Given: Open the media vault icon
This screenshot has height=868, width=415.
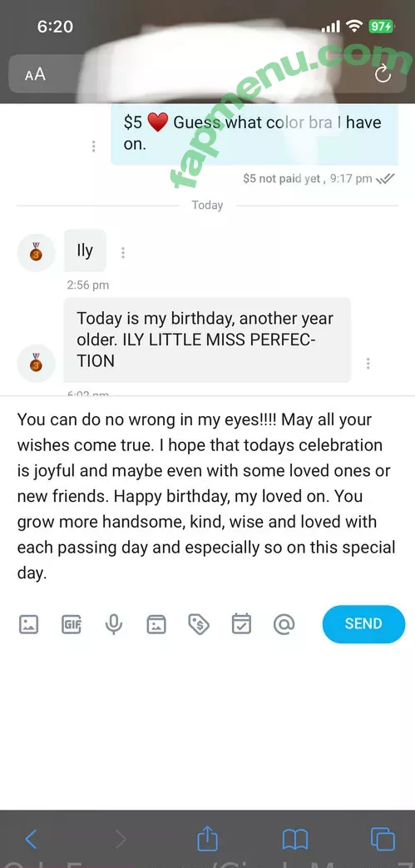Looking at the screenshot, I should (x=156, y=624).
